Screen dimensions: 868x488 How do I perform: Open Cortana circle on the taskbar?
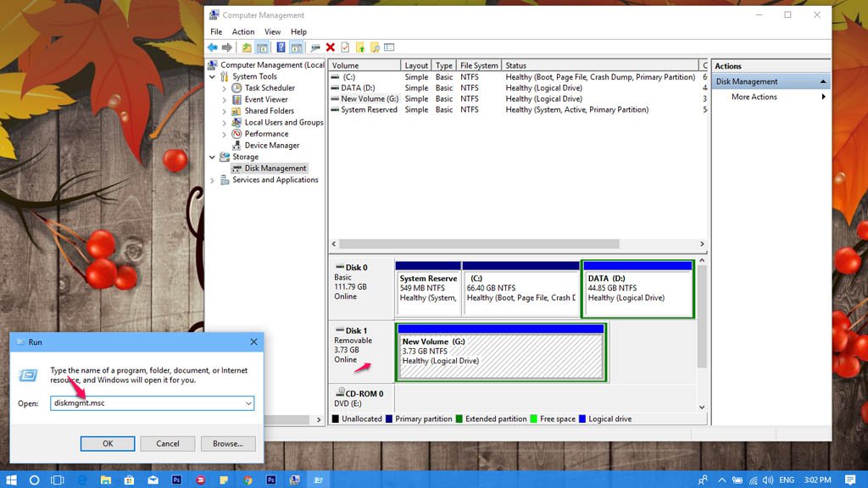coord(34,480)
